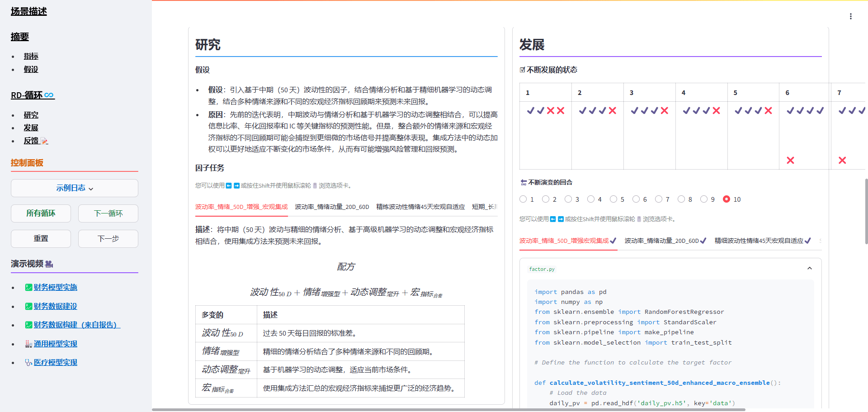Click checkmark on 波动率_情绪_50D_增强宏观集成 tab
Viewport: 868px width, 412px height.
point(613,241)
